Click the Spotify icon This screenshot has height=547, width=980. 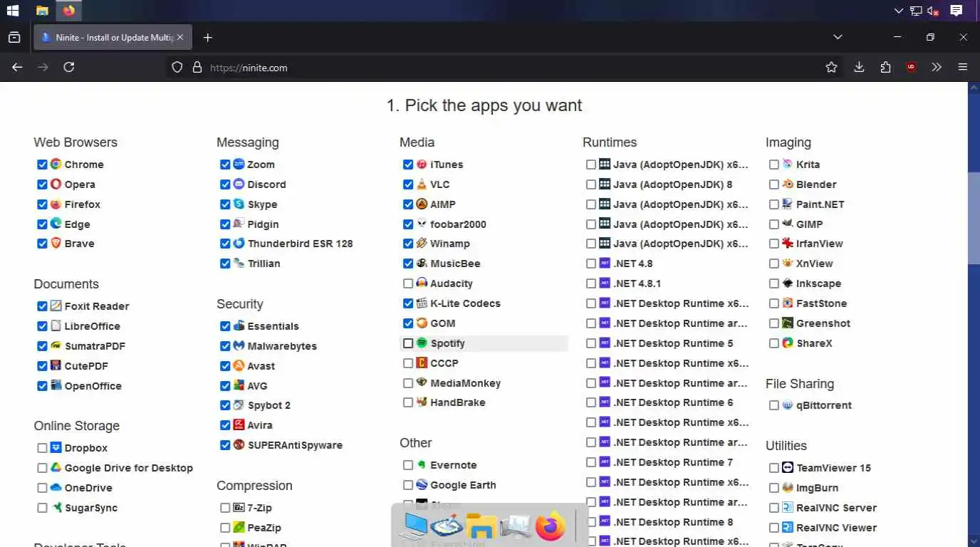pyautogui.click(x=422, y=343)
